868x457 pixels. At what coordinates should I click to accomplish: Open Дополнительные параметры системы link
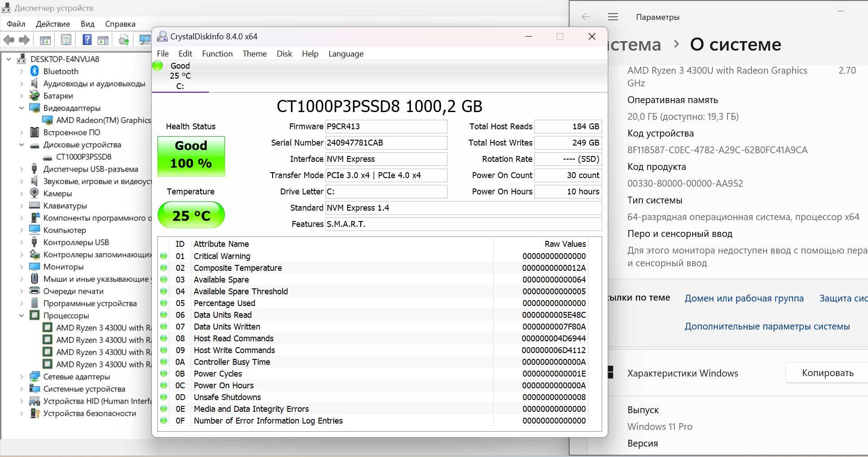pyautogui.click(x=767, y=326)
